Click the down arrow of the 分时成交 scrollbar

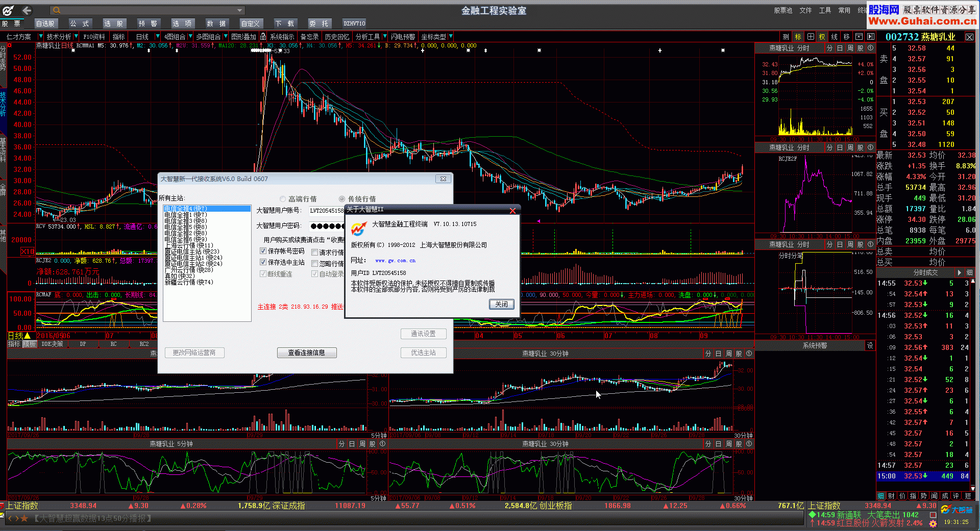(972, 488)
